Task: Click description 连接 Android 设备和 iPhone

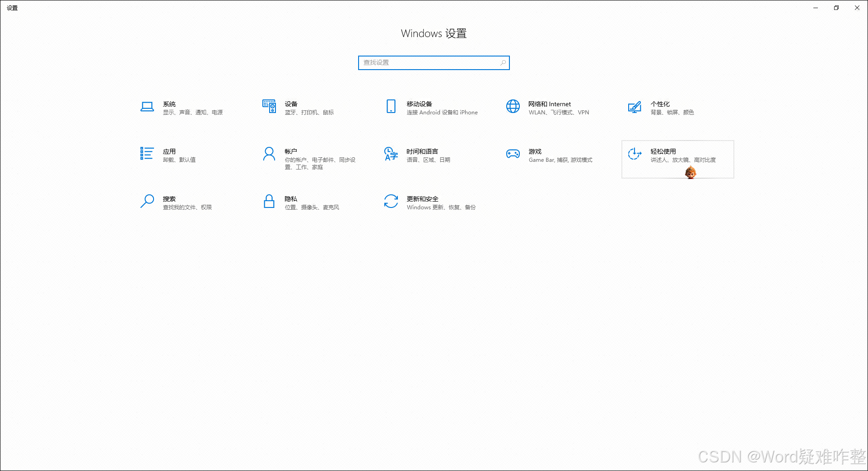Action: tap(442, 113)
